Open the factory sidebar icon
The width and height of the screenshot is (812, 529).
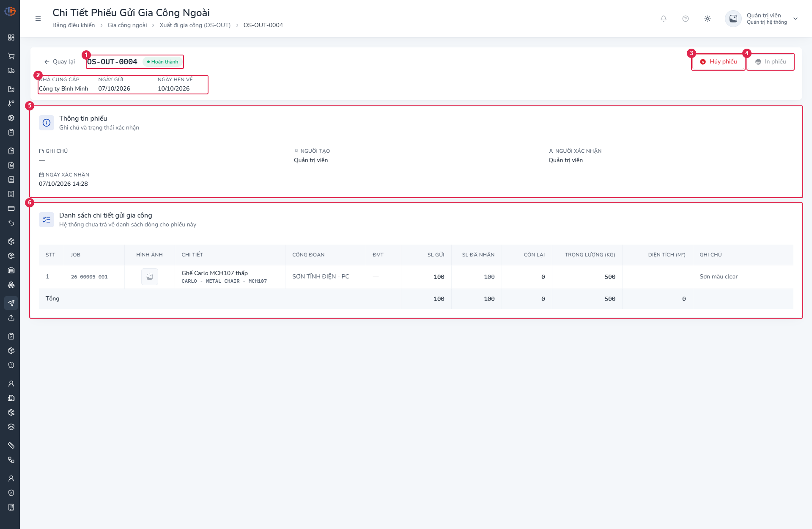click(11, 89)
